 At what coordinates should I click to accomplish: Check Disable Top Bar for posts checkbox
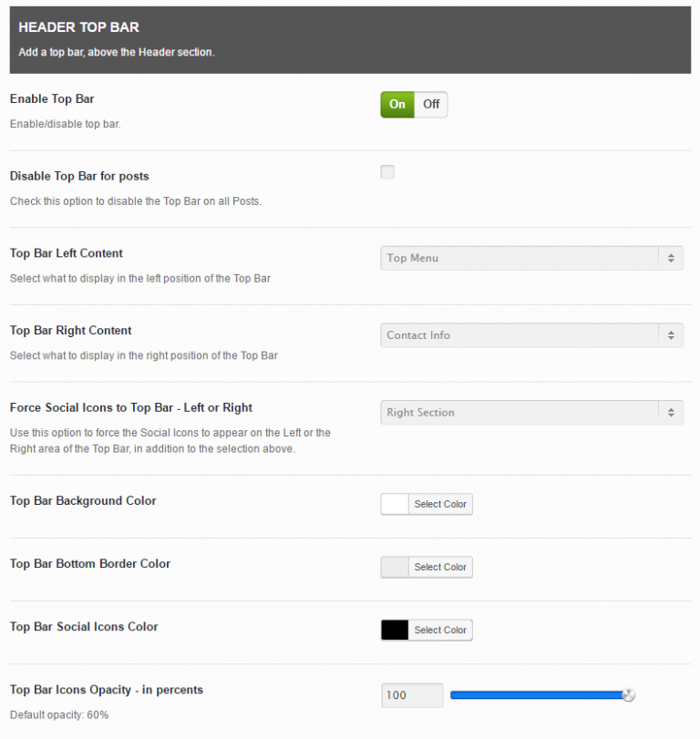coord(387,172)
